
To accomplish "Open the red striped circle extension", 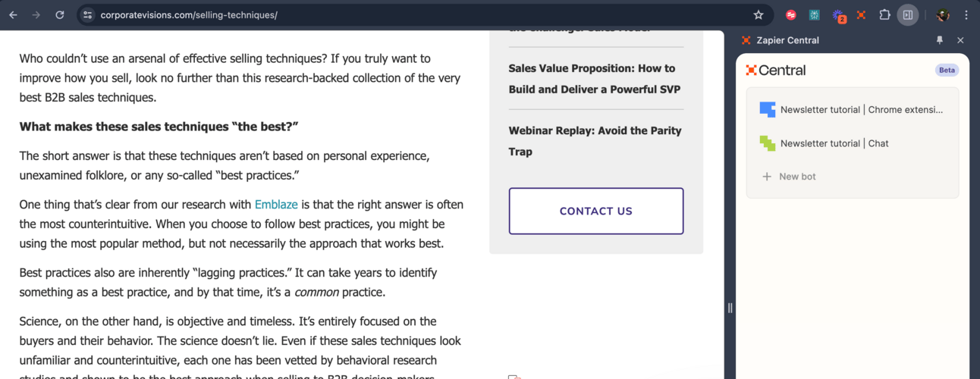I will click(791, 14).
